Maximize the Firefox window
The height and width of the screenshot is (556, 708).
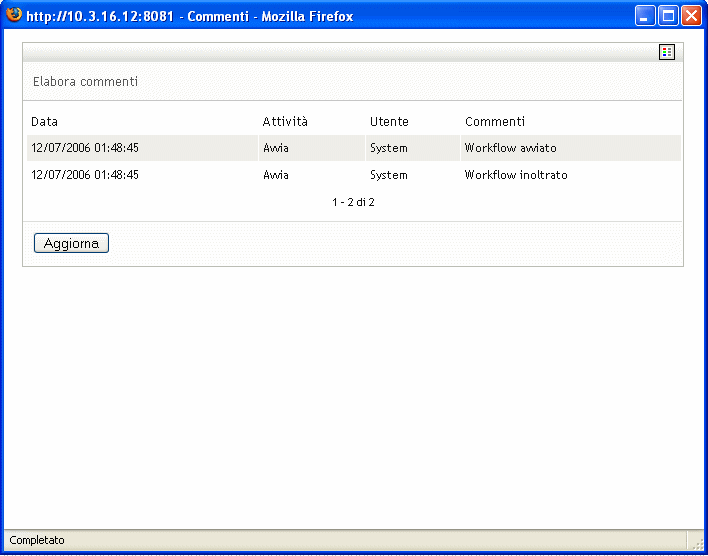(668, 16)
